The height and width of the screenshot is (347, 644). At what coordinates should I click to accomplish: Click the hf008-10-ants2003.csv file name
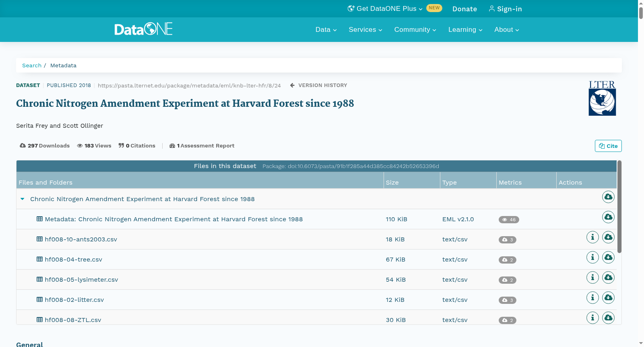(81, 239)
